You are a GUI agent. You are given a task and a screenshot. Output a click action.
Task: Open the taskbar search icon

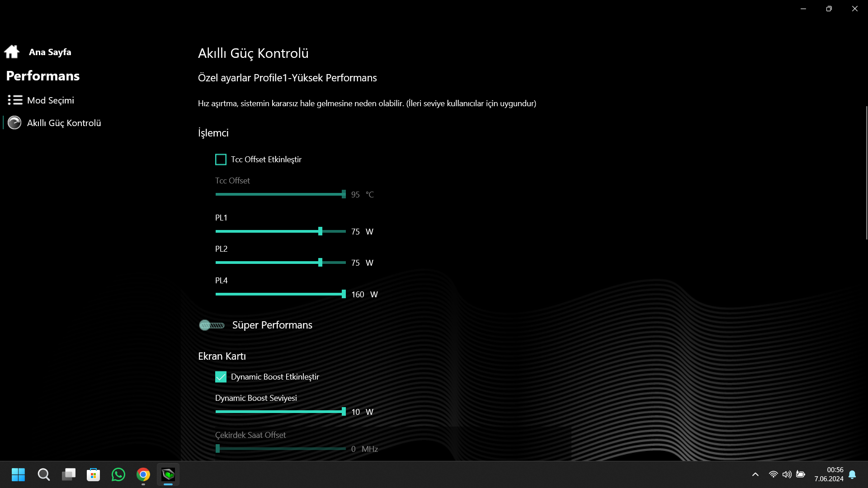click(44, 474)
